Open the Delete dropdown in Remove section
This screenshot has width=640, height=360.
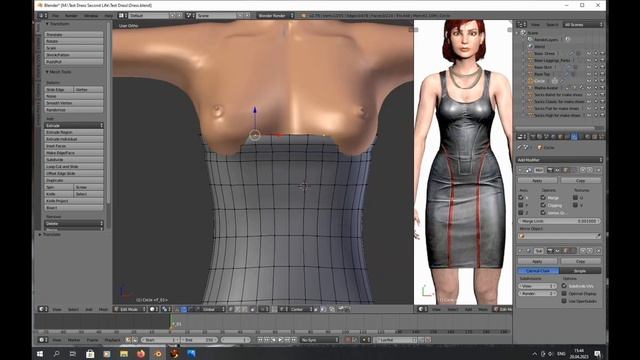click(74, 223)
